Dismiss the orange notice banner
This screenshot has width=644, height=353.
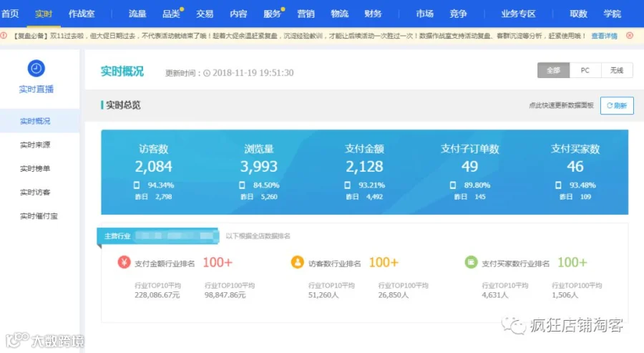tap(630, 36)
